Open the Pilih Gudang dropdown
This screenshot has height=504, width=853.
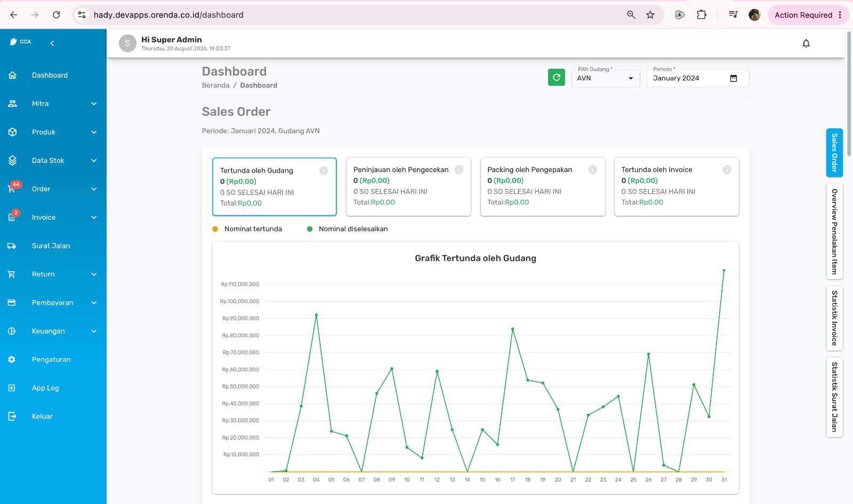point(606,78)
